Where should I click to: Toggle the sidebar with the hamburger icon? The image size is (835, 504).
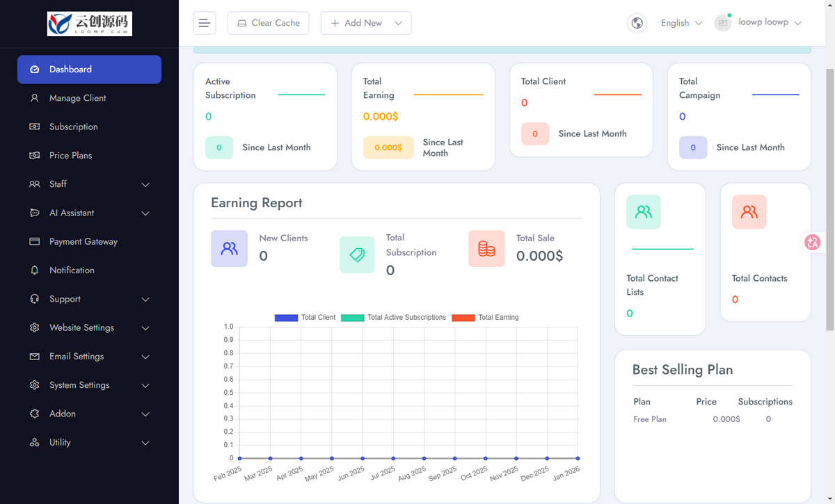(x=205, y=23)
